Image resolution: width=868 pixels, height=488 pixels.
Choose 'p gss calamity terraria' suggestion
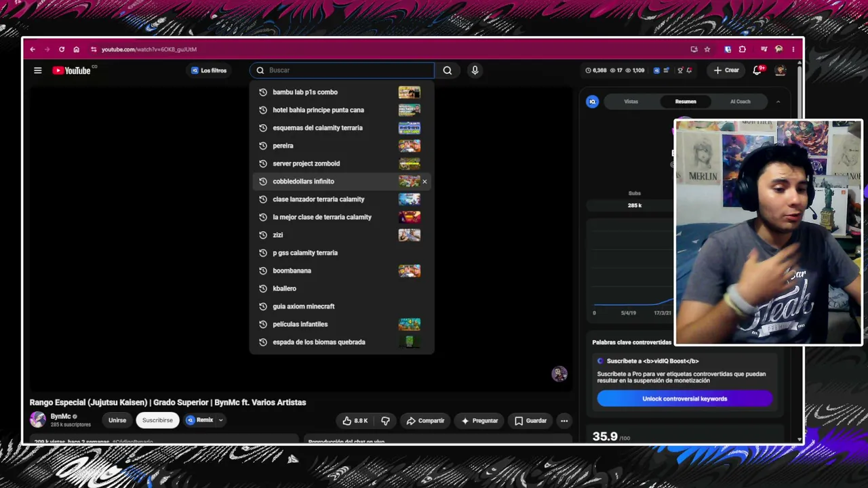pos(342,253)
